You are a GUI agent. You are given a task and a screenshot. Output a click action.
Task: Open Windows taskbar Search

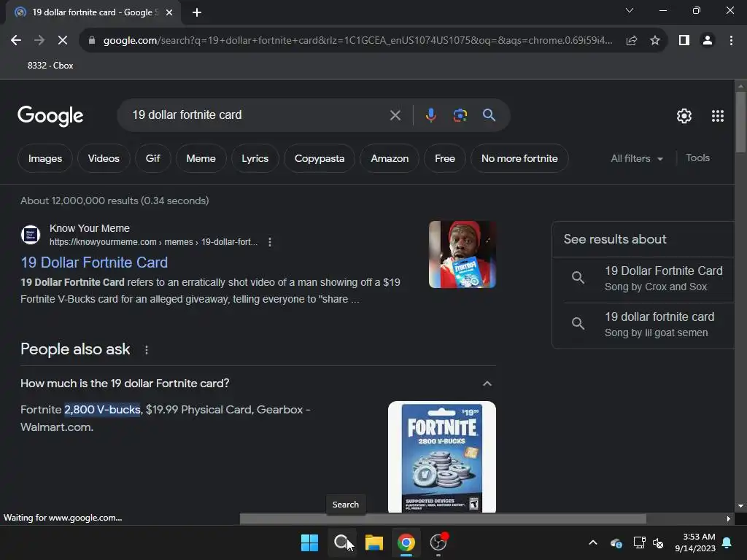[341, 542]
